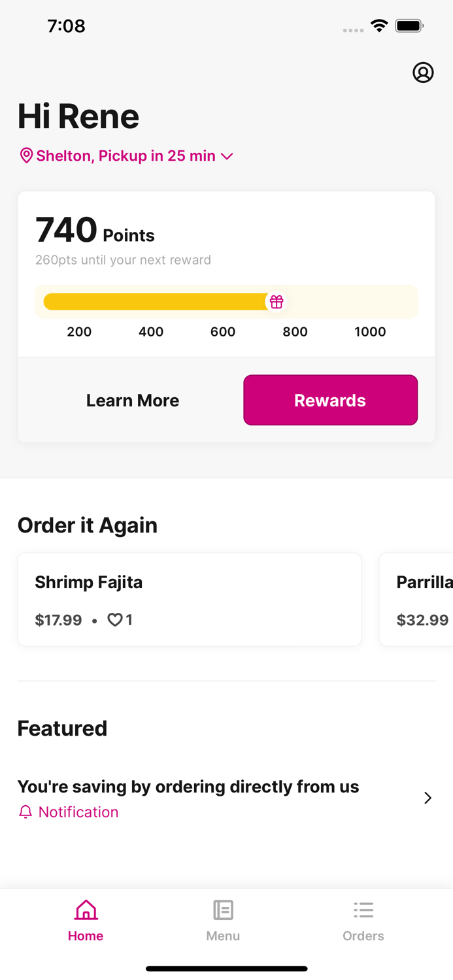Open the saving notice chevron arrow
The image size is (453, 980).
pyautogui.click(x=428, y=798)
